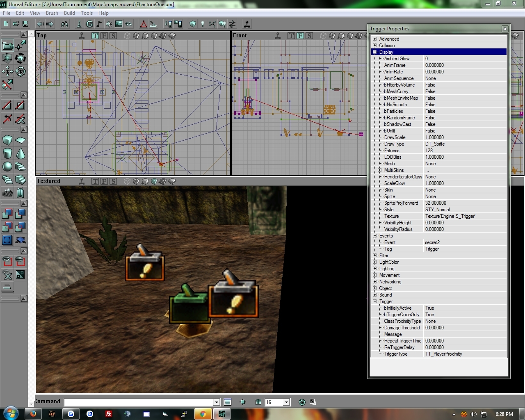Open the Build menu
This screenshot has height=420, width=525.
(70, 13)
